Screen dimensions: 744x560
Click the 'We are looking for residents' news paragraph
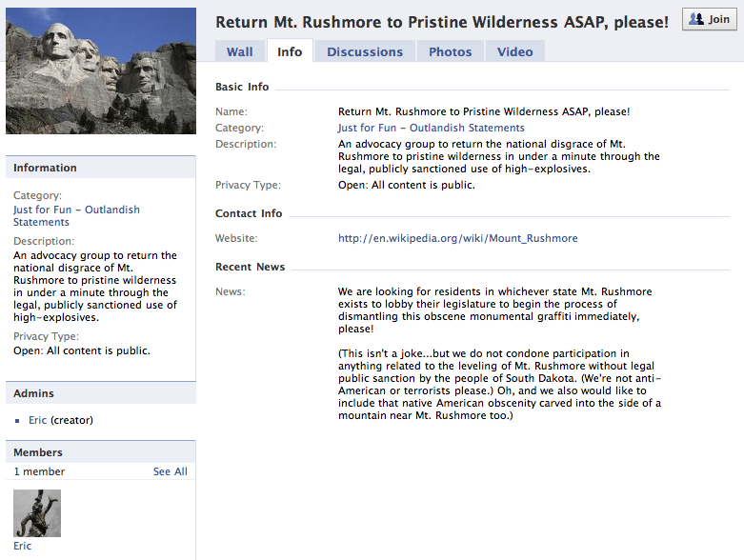click(x=495, y=310)
